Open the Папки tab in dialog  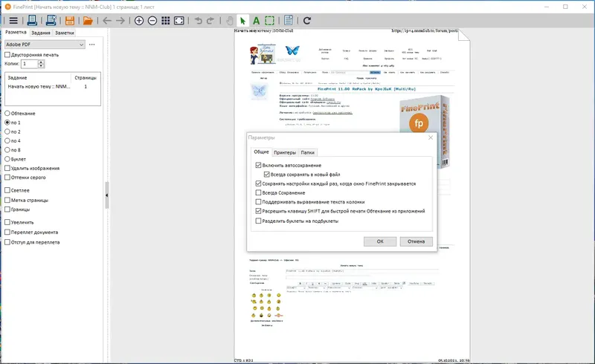click(x=307, y=152)
